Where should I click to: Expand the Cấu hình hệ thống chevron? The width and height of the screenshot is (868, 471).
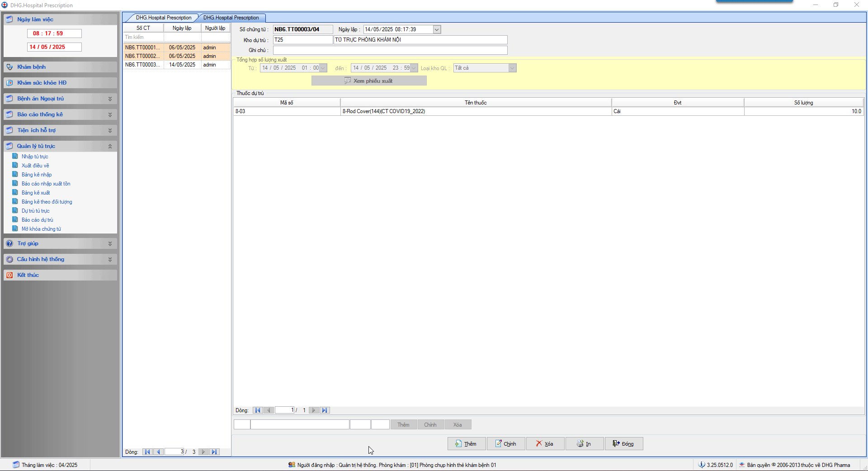click(x=110, y=259)
